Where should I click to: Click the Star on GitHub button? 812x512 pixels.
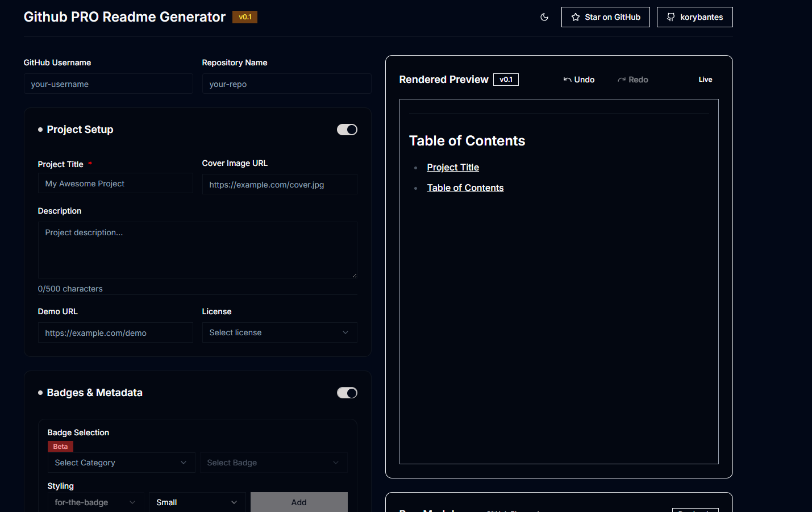click(x=606, y=17)
